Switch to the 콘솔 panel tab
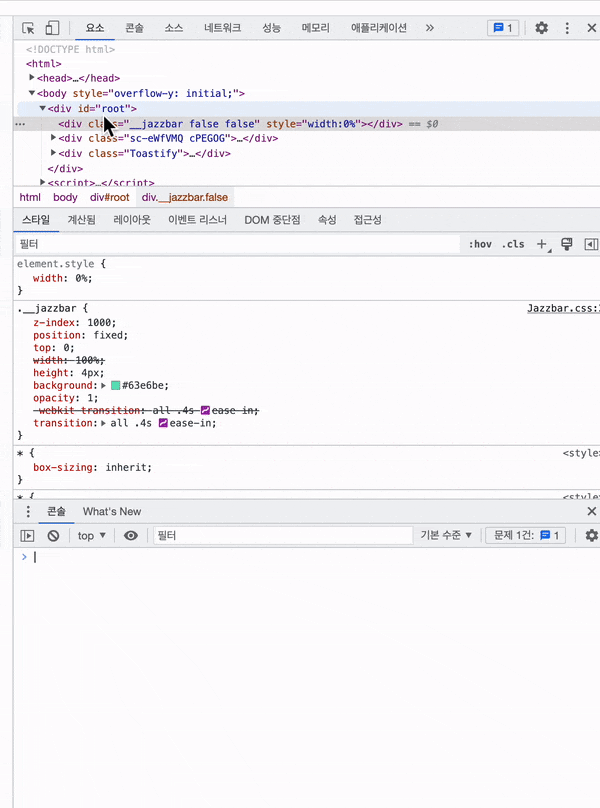This screenshot has width=600, height=808. [x=134, y=28]
